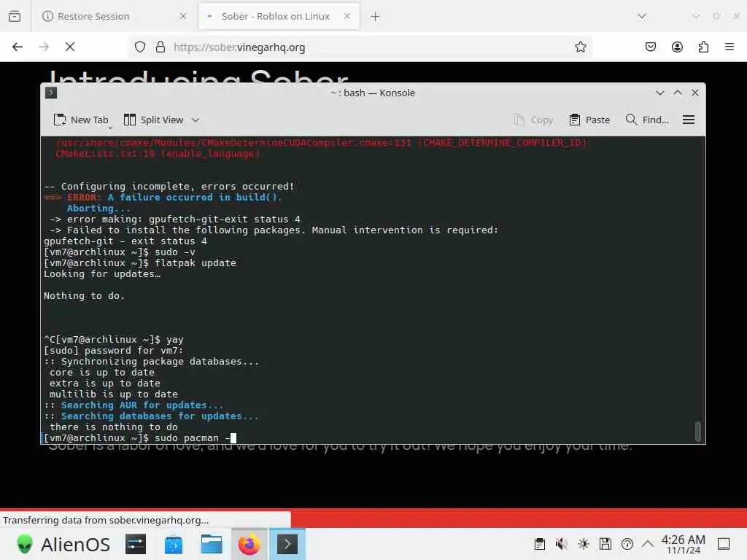Open Firefox application hamburger menu
The height and width of the screenshot is (560, 747).
tap(729, 47)
